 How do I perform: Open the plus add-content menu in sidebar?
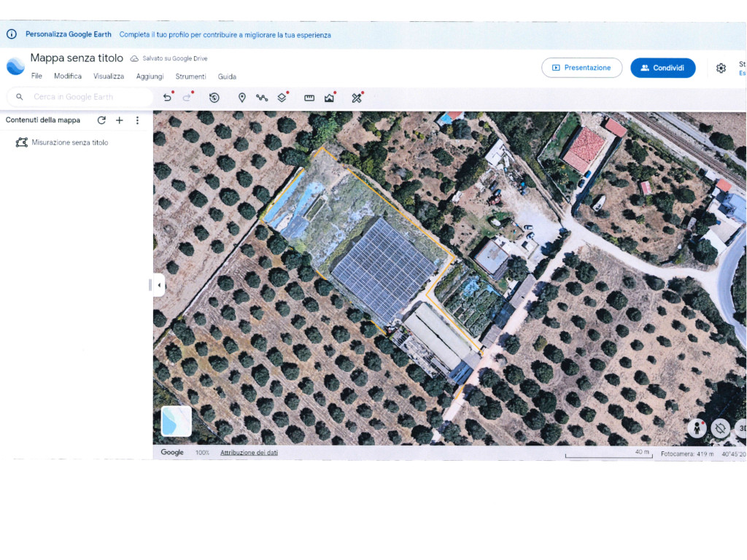120,120
